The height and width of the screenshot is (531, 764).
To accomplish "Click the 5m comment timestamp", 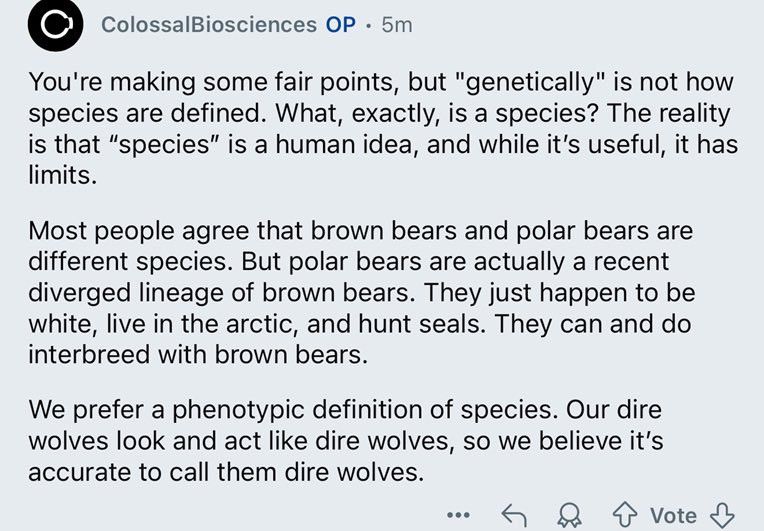I will click(397, 25).
